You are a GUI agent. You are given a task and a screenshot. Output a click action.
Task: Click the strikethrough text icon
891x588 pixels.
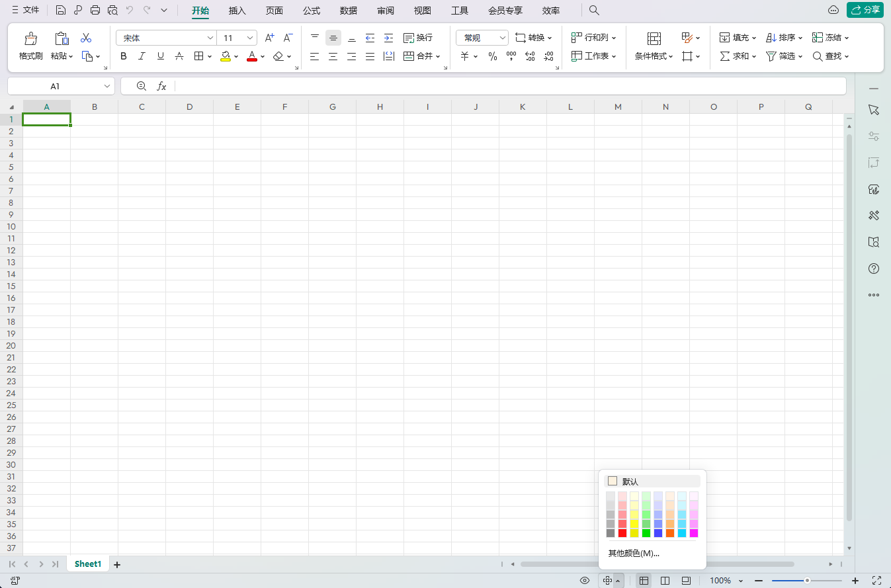pos(179,56)
